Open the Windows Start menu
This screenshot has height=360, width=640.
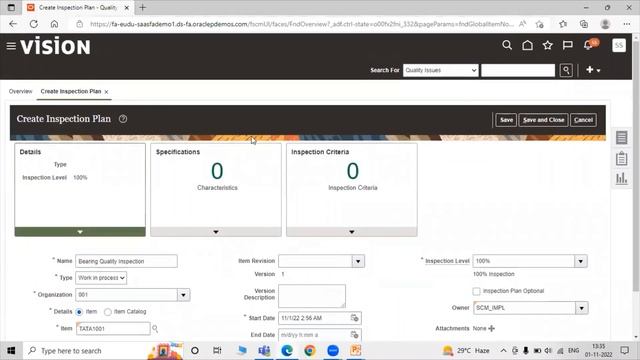11,351
